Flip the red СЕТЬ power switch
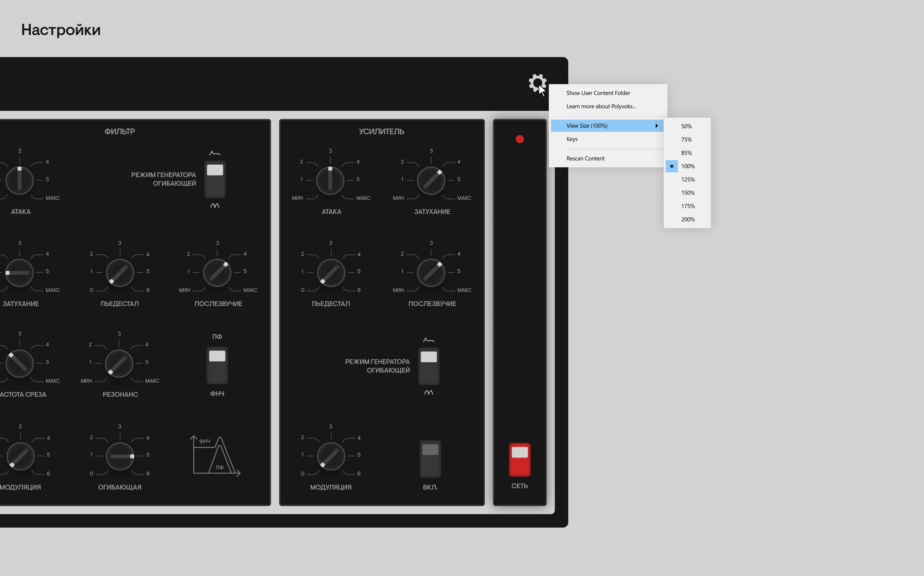This screenshot has width=924, height=576. click(x=519, y=460)
